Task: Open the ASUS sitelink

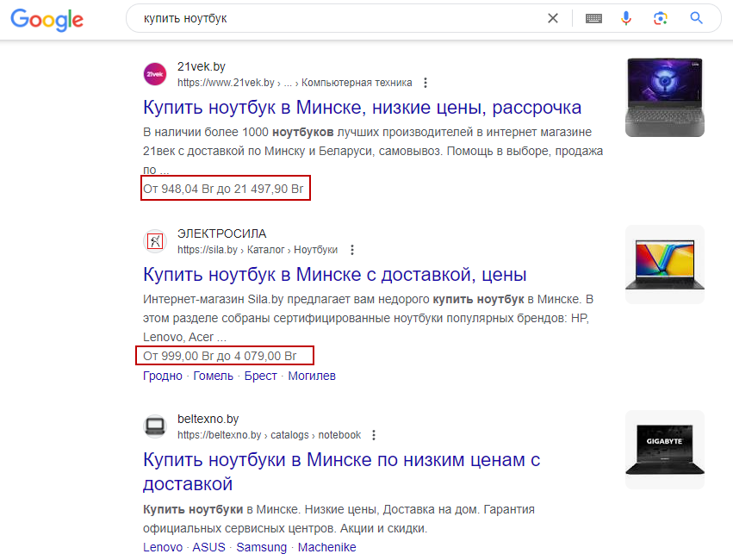Action: [x=209, y=547]
